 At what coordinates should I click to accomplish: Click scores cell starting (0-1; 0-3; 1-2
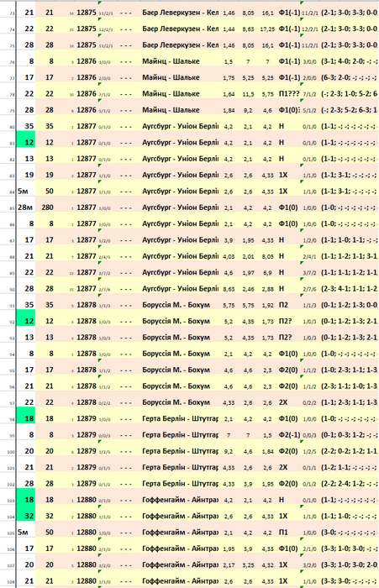349,435
